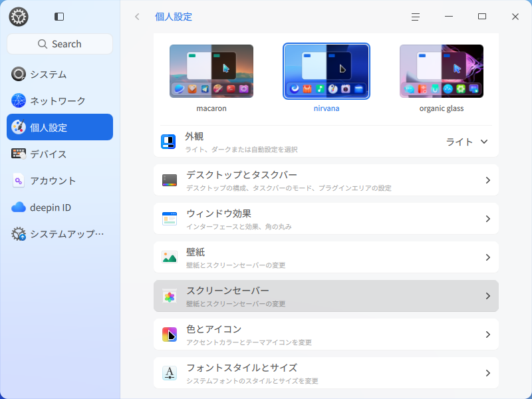Expand デスクトップとタスクバー via its chevron
The width and height of the screenshot is (532, 399).
(x=488, y=180)
